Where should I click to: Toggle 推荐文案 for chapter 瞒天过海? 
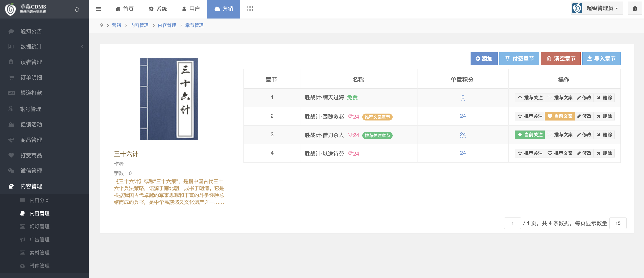(x=560, y=98)
